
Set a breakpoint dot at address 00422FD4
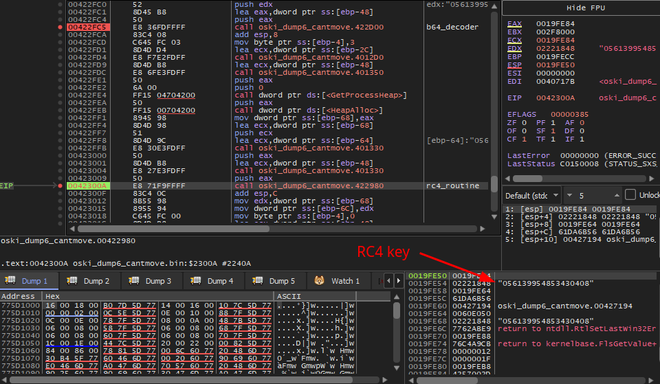point(60,58)
